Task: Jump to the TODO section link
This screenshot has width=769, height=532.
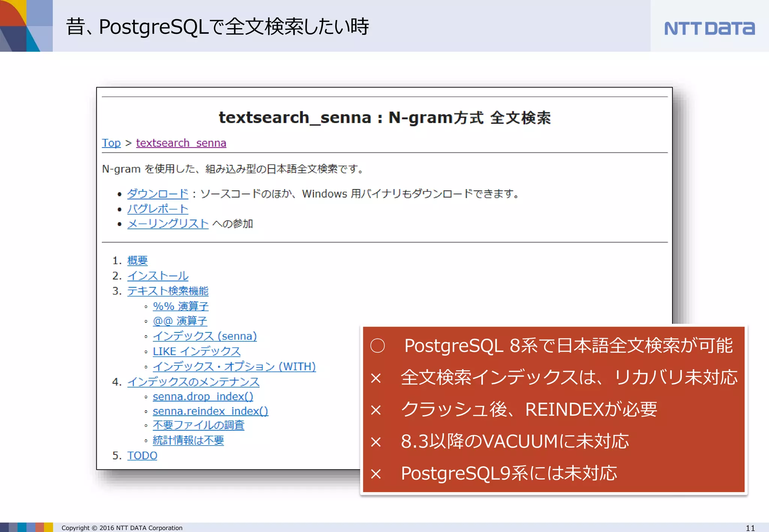Action: click(x=142, y=455)
